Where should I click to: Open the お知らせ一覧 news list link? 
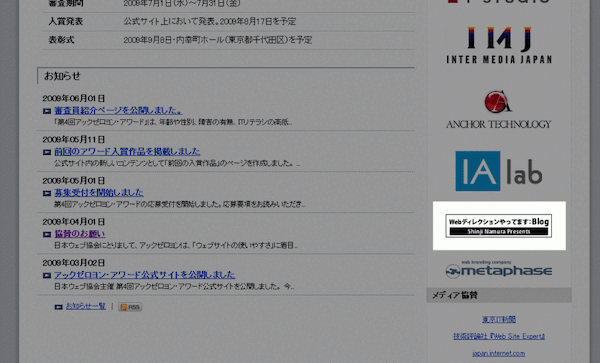[x=86, y=306]
